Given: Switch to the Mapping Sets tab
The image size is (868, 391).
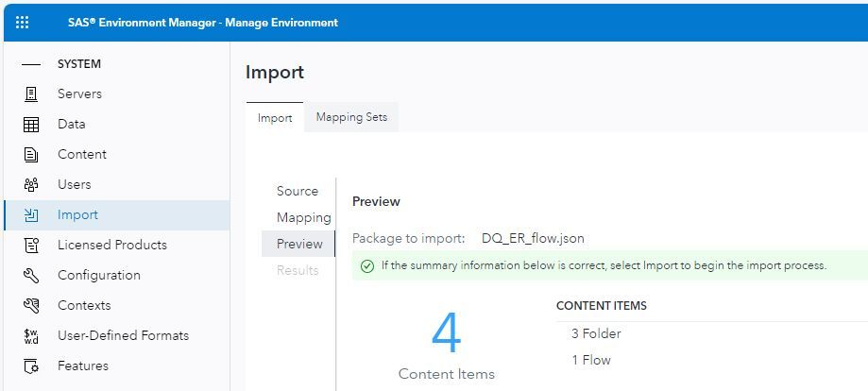Looking at the screenshot, I should point(351,117).
